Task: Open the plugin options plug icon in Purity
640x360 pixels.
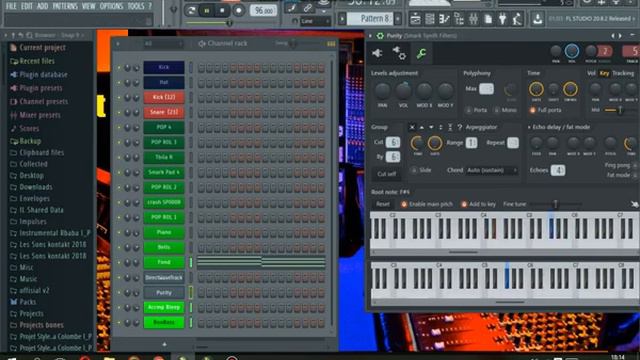Action: (378, 53)
